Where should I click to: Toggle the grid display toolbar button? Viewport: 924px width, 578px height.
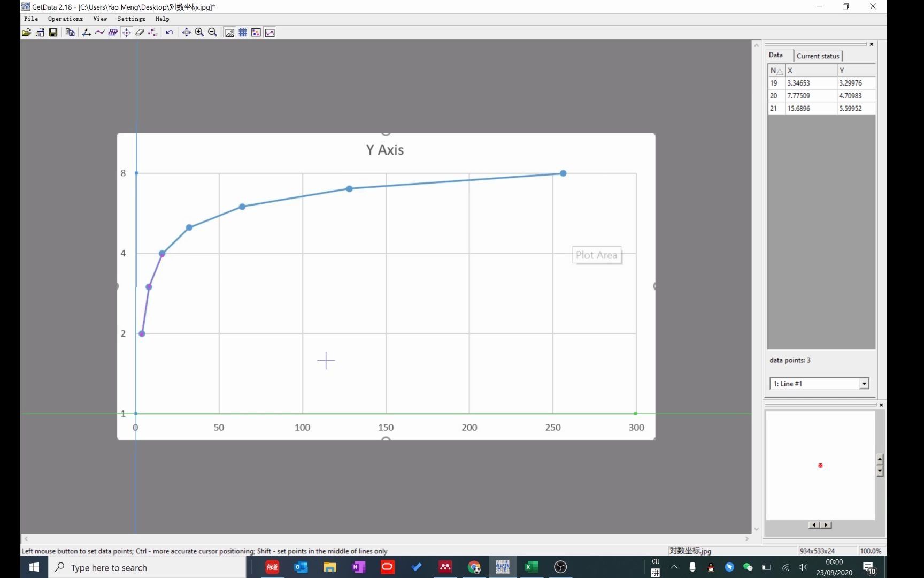[243, 33]
